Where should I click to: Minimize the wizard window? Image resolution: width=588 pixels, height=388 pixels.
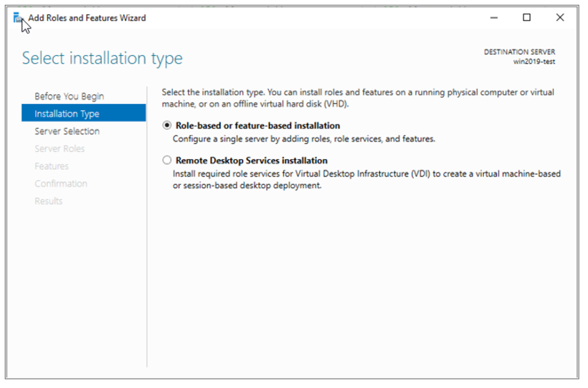click(x=494, y=18)
